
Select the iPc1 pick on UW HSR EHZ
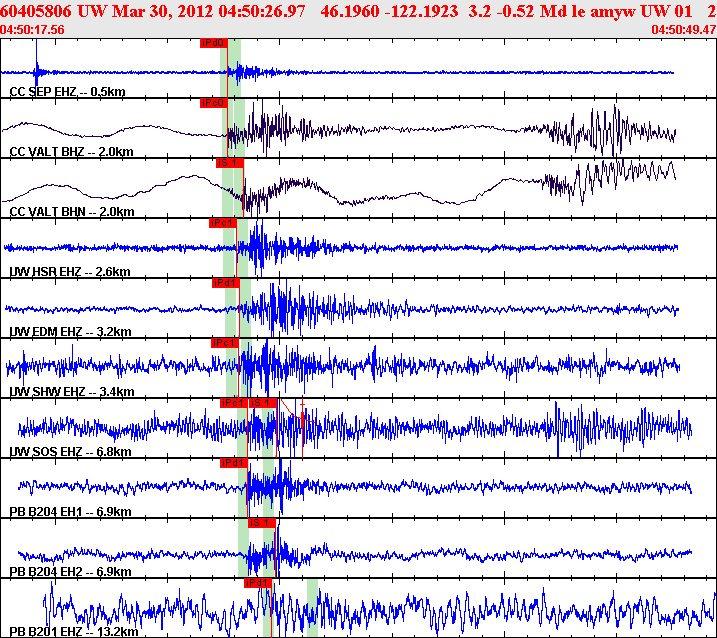point(223,223)
